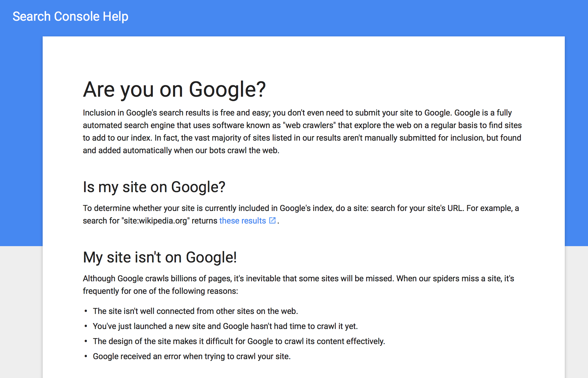Image resolution: width=588 pixels, height=378 pixels.
Task: Click the external link icon after 'these results'
Action: (x=272, y=220)
